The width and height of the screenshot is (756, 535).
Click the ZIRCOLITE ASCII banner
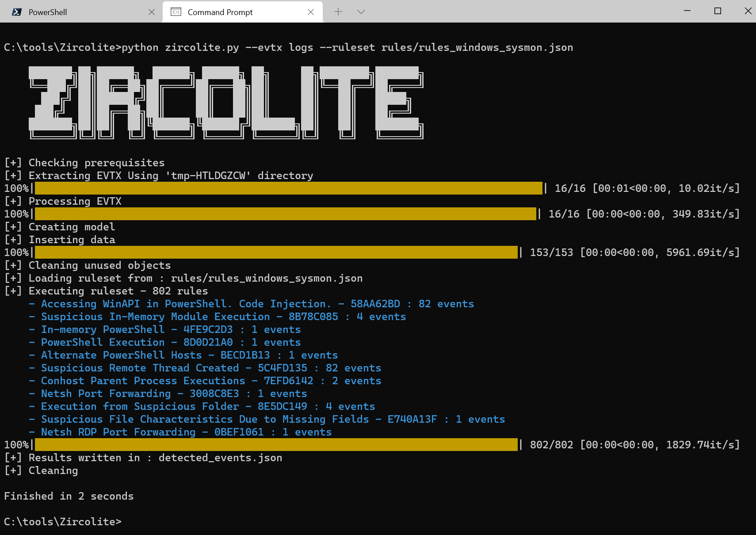(x=226, y=103)
